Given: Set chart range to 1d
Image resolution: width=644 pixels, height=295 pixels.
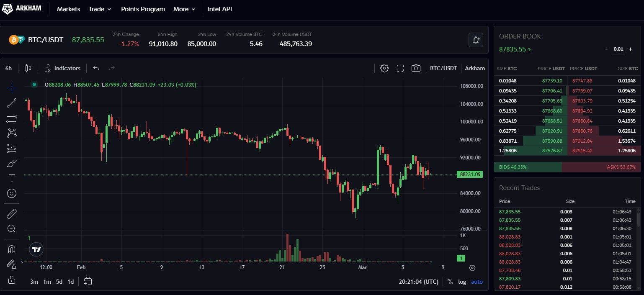Looking at the screenshot, I should [x=71, y=282].
